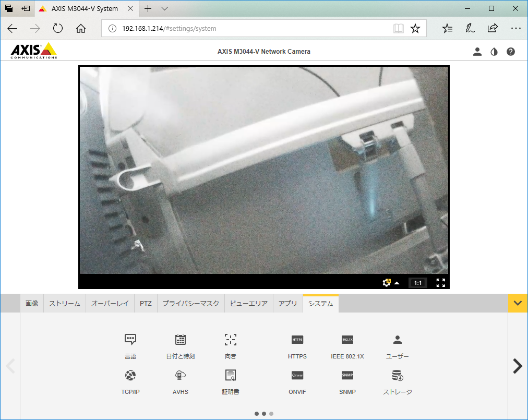Open the 証明書 certificates settings
Screen dimensions: 528x420
click(x=230, y=375)
